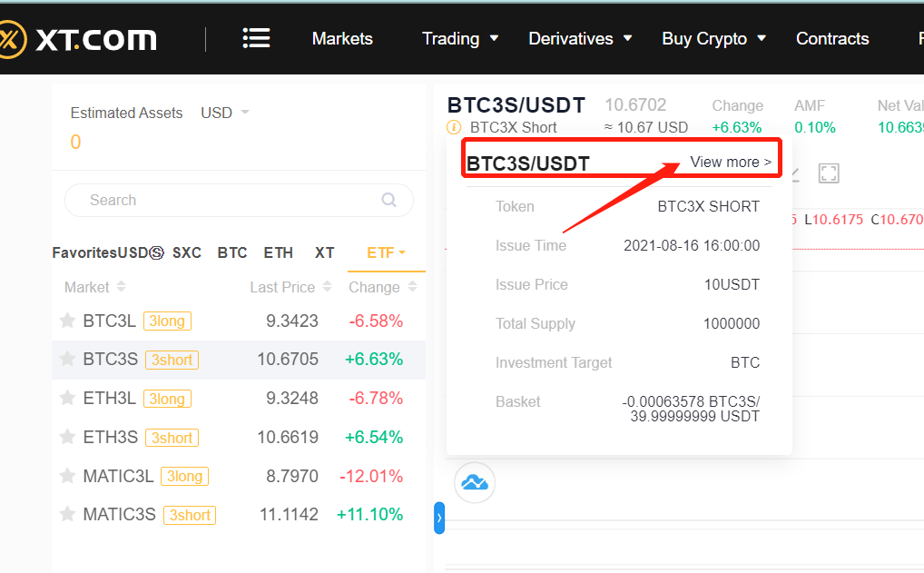Open the Buy Crypto dropdown
The height and width of the screenshot is (573, 924).
pyautogui.click(x=714, y=39)
